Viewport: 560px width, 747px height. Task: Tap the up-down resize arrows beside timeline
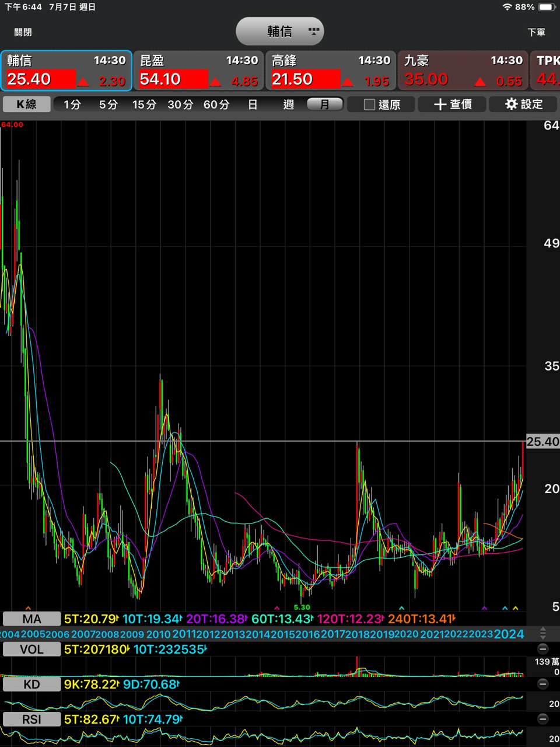542,633
